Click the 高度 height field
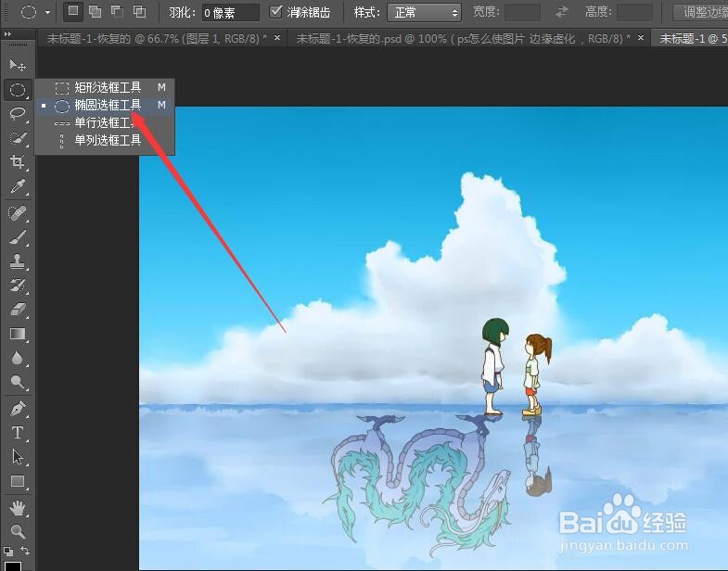The height and width of the screenshot is (571, 728). 634,13
